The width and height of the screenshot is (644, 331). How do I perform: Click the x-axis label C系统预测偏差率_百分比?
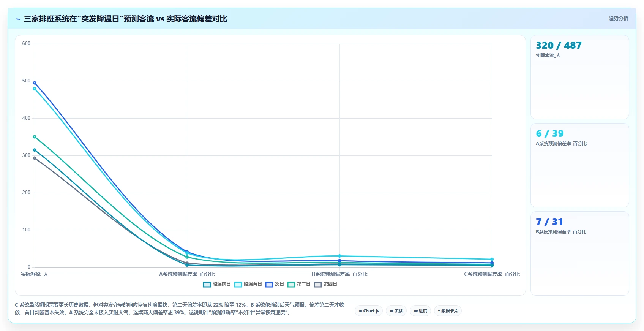(x=492, y=274)
